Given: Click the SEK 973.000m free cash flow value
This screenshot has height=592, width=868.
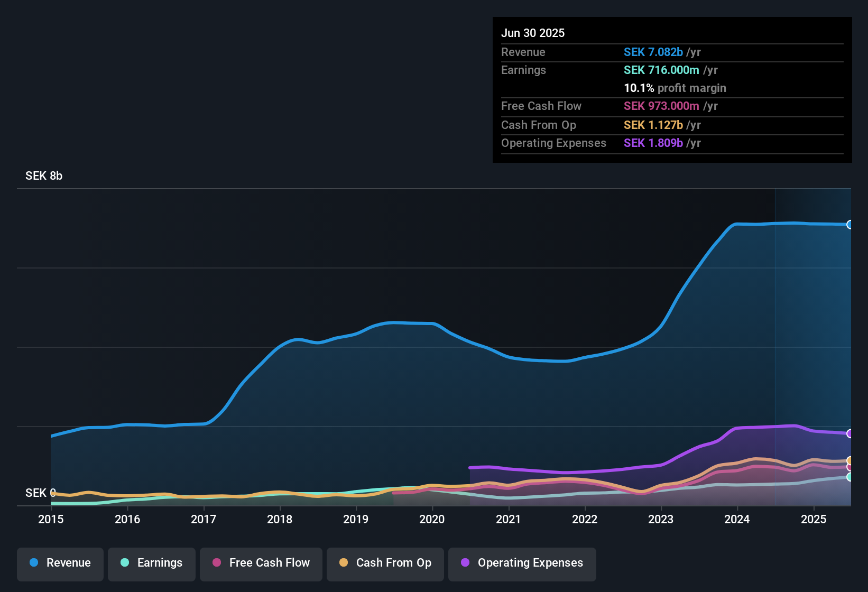Looking at the screenshot, I should pos(661,106).
